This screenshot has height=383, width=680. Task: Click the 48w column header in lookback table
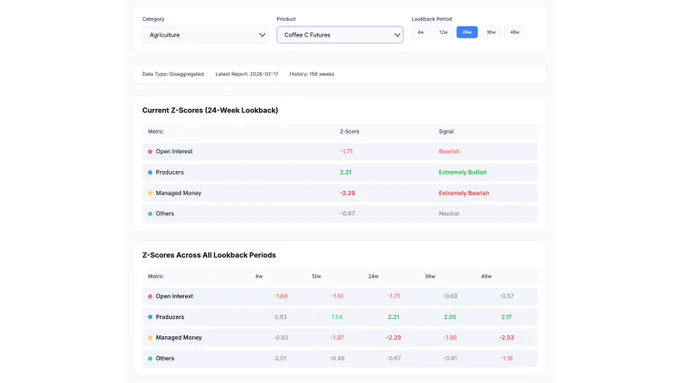coord(486,276)
